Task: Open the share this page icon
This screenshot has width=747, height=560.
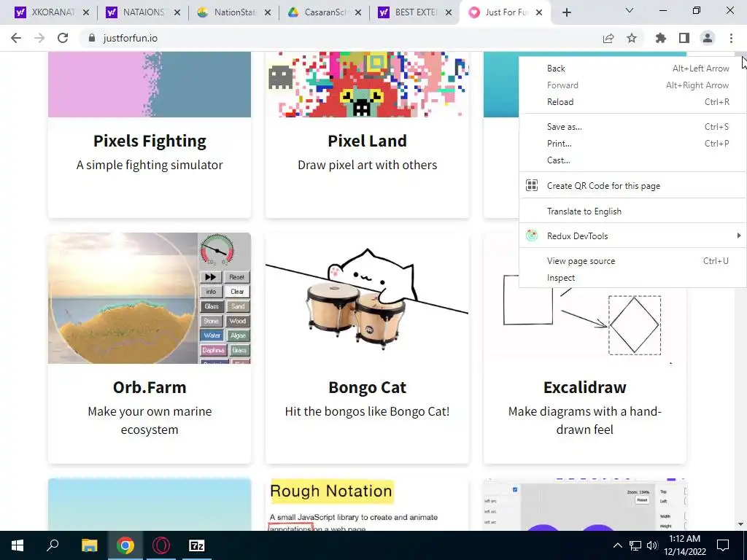Action: click(608, 38)
